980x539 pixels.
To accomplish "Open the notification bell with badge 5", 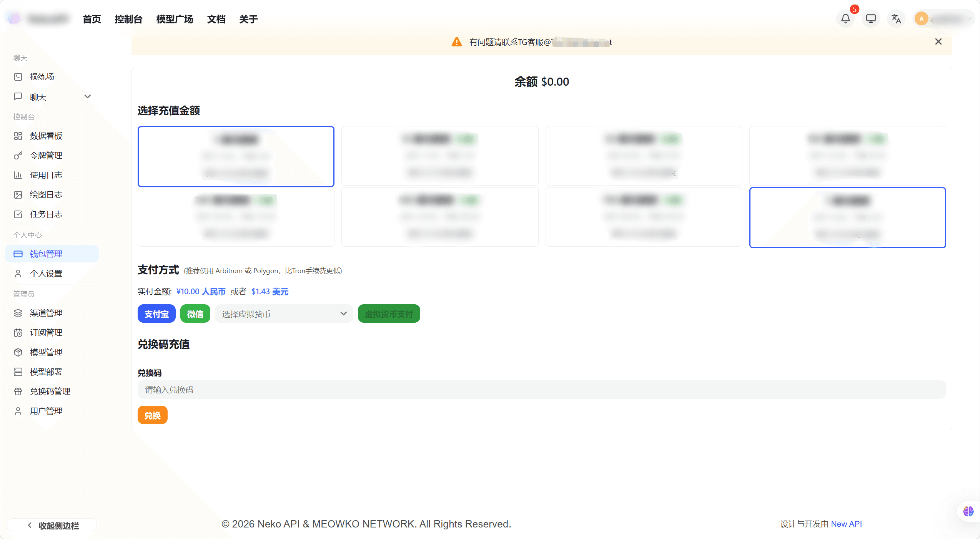I will pos(845,18).
